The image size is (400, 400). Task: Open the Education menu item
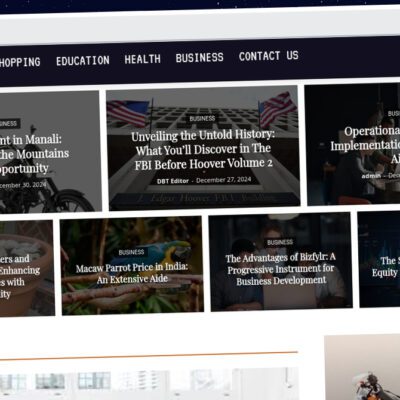pos(83,61)
